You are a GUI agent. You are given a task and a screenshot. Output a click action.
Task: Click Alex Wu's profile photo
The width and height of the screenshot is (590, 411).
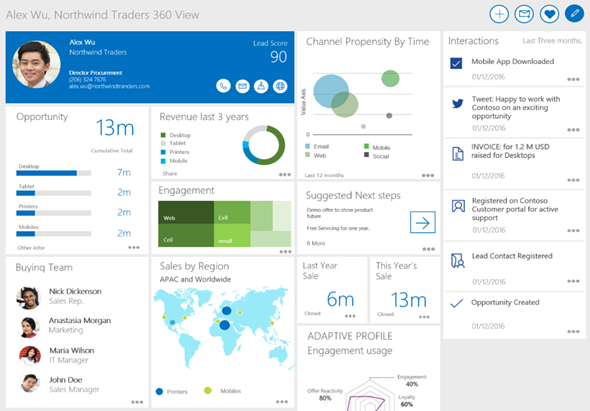point(36,64)
